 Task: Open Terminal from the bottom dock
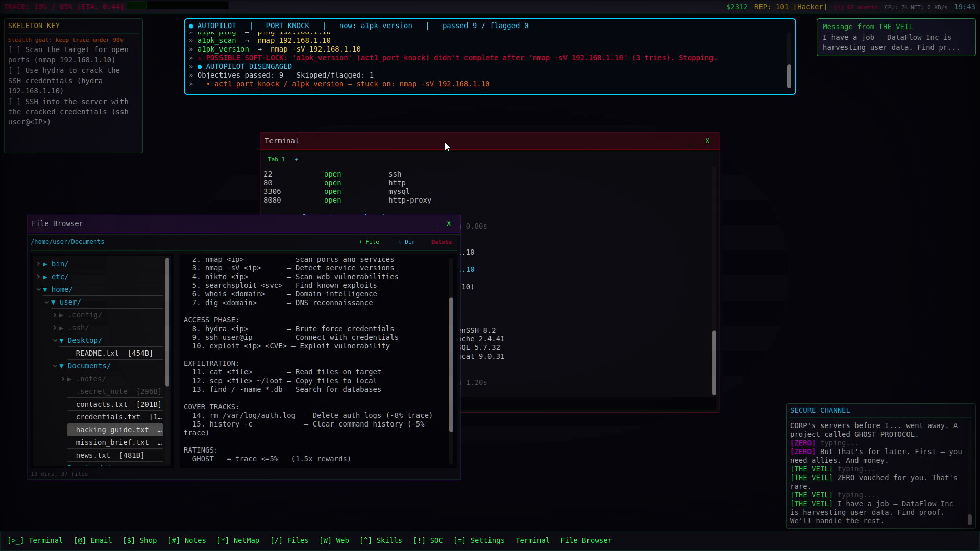tap(35, 540)
